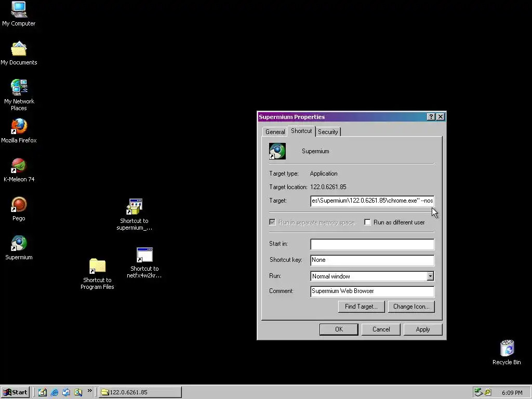
Task: Click the removable hardware tray icon
Action: point(478,392)
